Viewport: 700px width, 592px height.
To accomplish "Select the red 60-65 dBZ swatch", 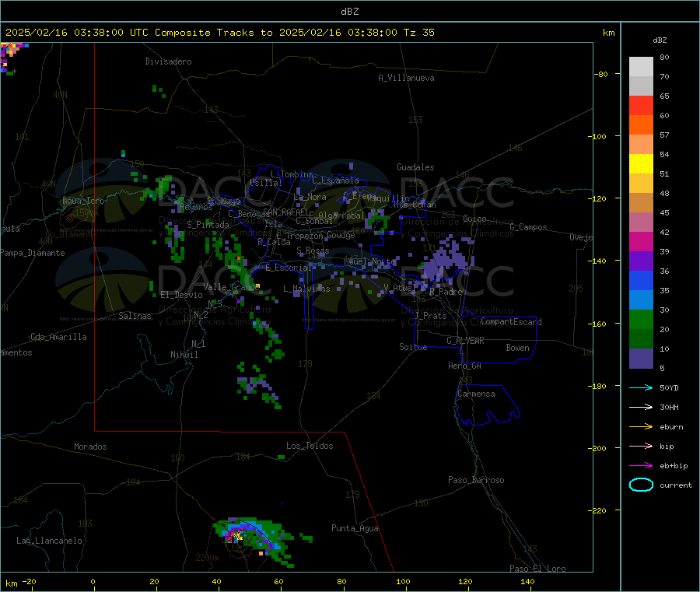I will click(641, 105).
